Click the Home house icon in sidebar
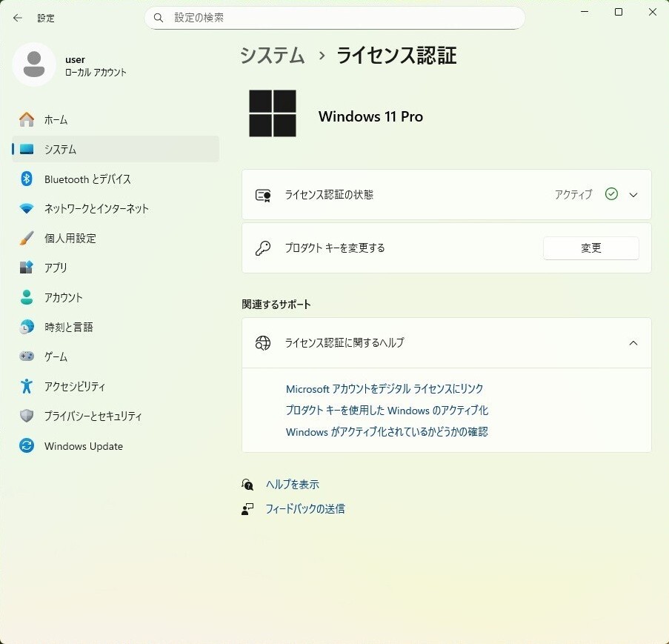 click(x=27, y=119)
